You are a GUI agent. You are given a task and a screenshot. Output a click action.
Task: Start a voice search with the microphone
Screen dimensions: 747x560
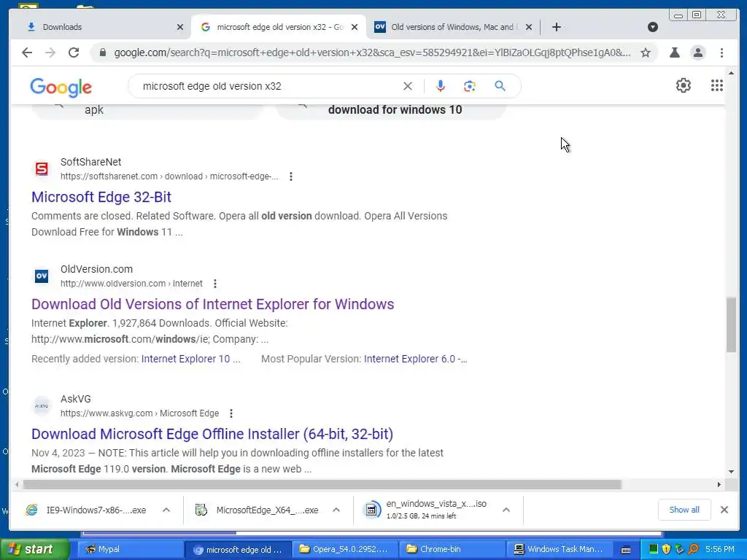tap(440, 86)
